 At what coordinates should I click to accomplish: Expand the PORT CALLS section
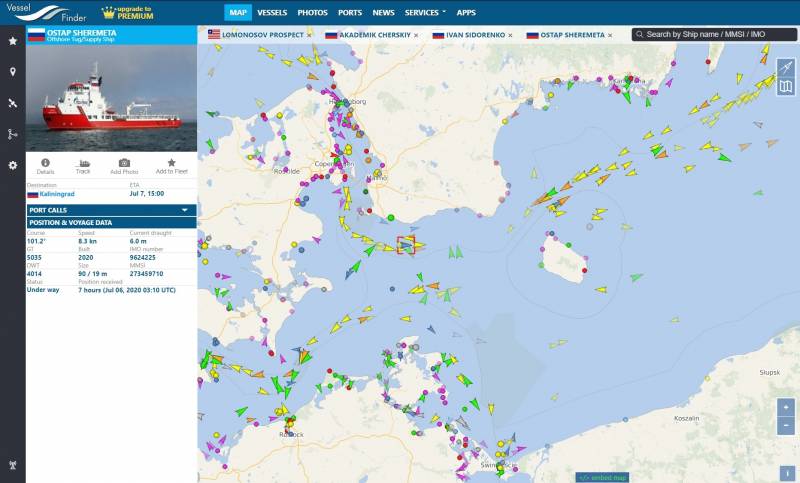pyautogui.click(x=111, y=210)
